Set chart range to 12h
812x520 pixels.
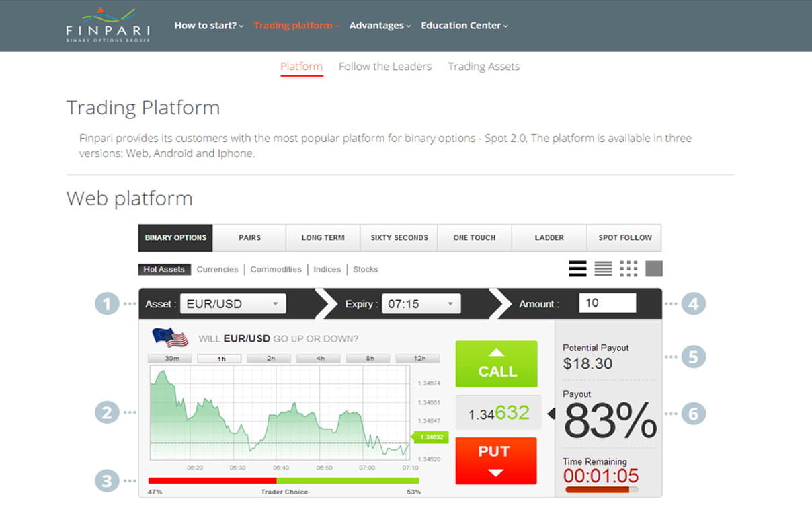coord(419,359)
